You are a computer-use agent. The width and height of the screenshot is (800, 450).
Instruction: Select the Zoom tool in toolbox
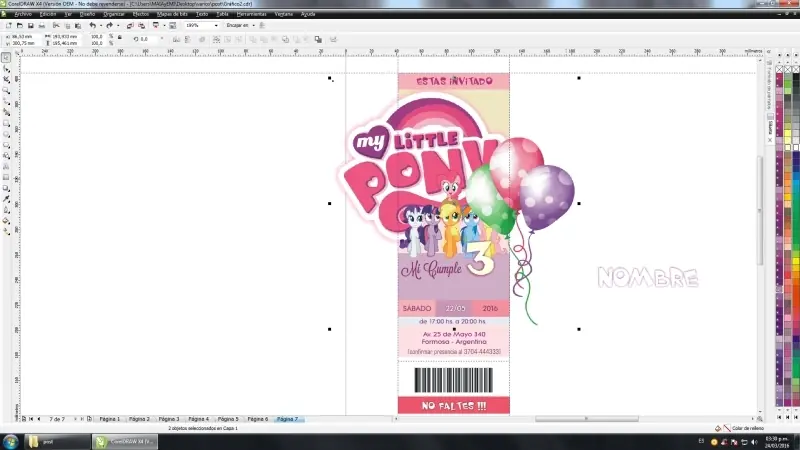pos(6,90)
